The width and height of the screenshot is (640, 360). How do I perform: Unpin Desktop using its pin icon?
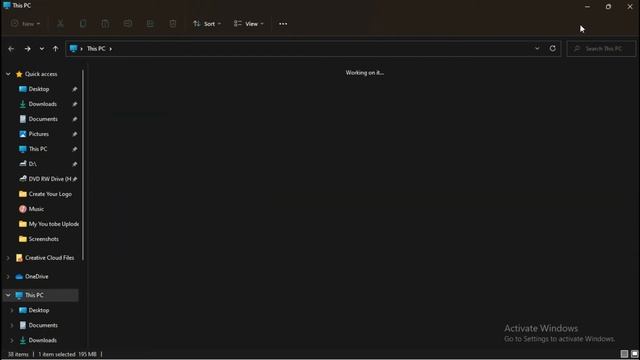75,89
